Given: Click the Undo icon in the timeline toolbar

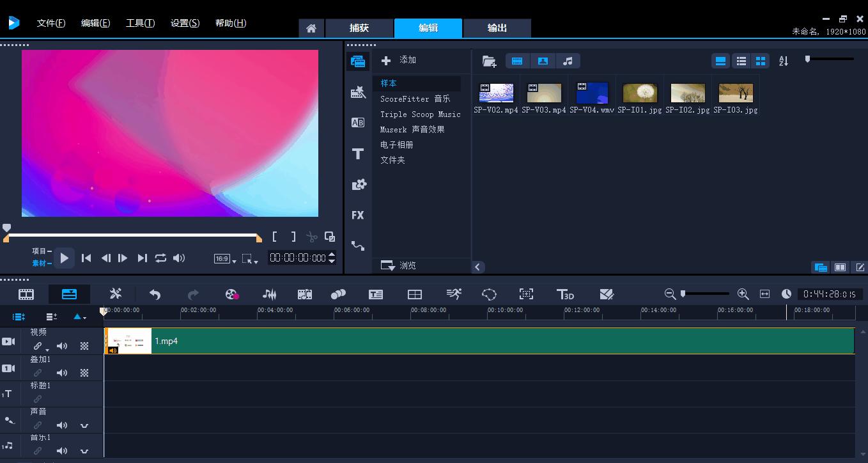Looking at the screenshot, I should [154, 294].
